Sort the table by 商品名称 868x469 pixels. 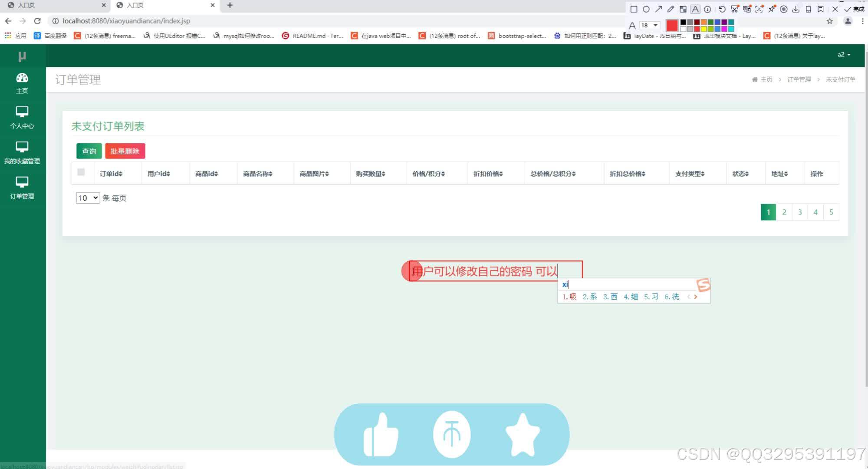(x=258, y=174)
